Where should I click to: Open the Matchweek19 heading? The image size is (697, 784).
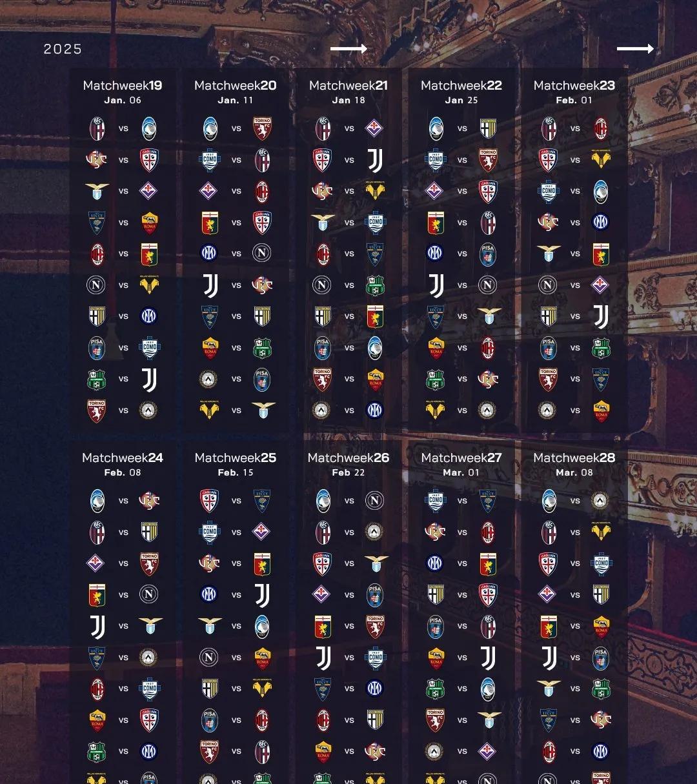(x=123, y=85)
